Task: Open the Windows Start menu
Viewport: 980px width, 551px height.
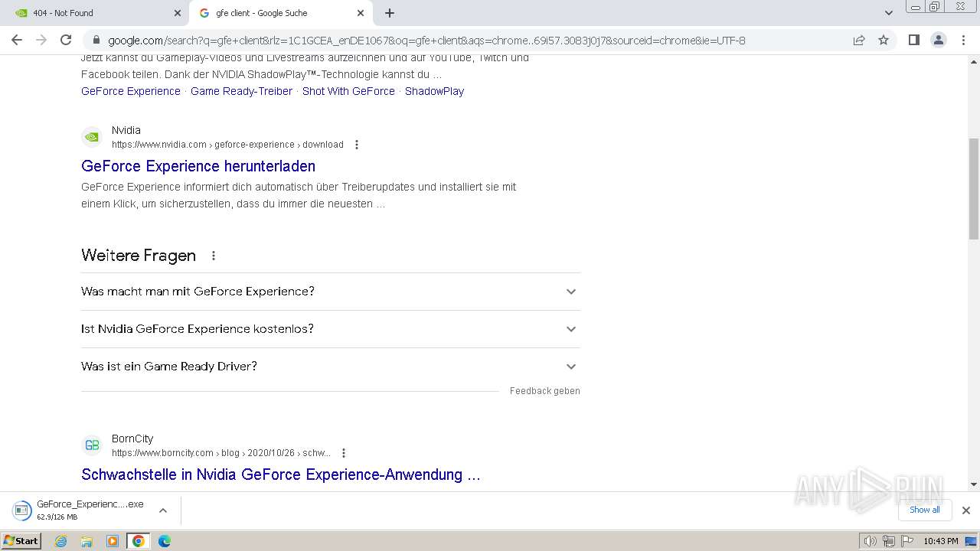Action: click(x=21, y=541)
